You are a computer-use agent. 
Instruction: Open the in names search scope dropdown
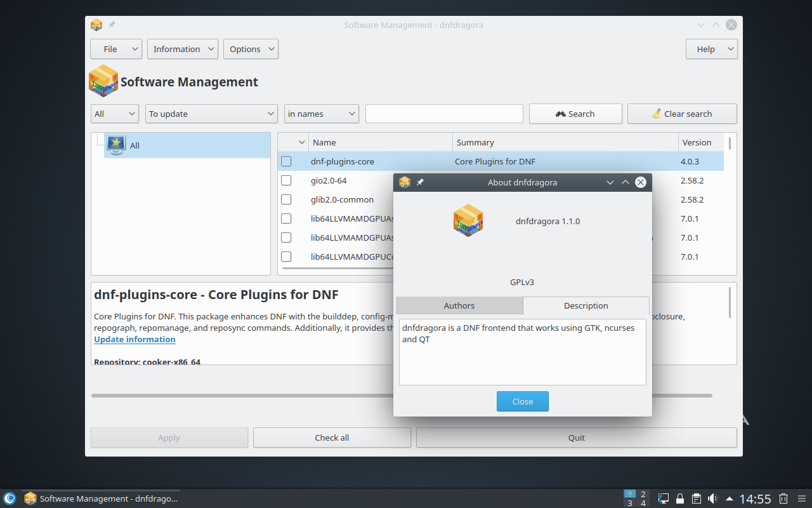tap(322, 114)
